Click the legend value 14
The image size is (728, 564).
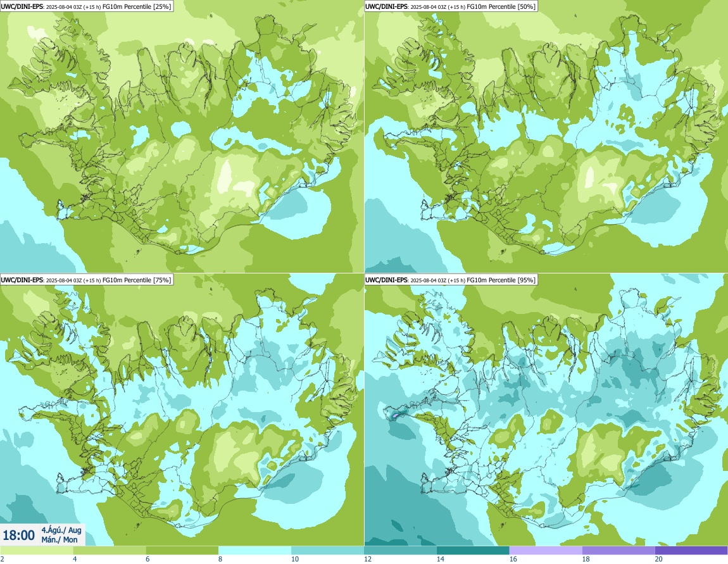pyautogui.click(x=440, y=560)
